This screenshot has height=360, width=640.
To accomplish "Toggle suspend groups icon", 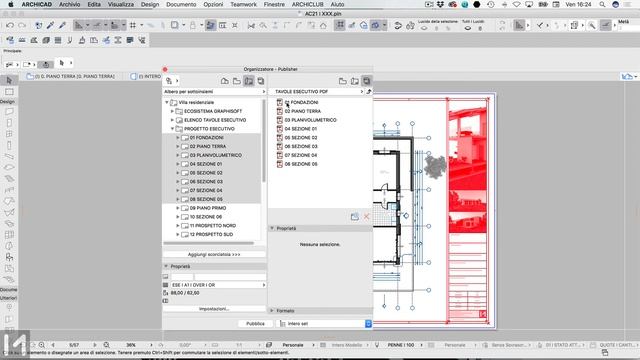I will pos(340,25).
